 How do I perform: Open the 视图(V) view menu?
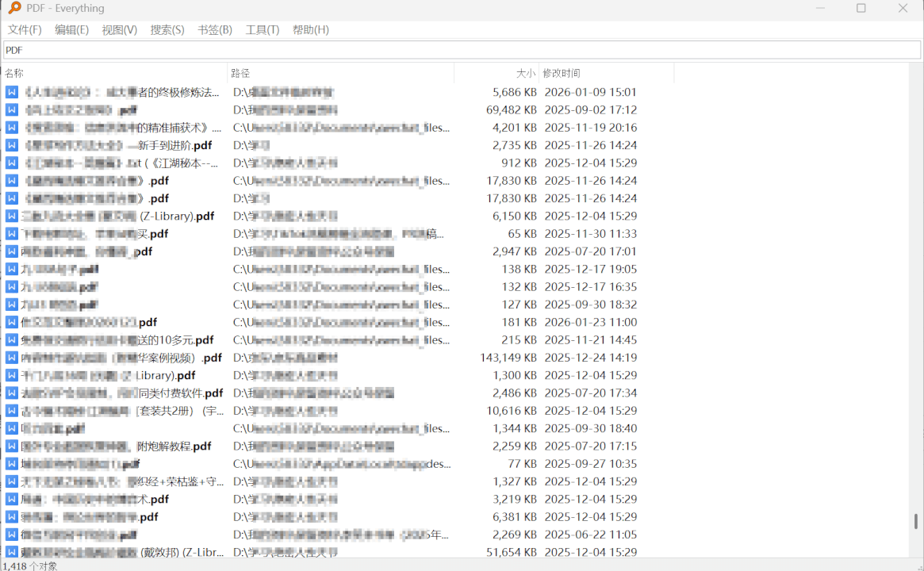120,30
